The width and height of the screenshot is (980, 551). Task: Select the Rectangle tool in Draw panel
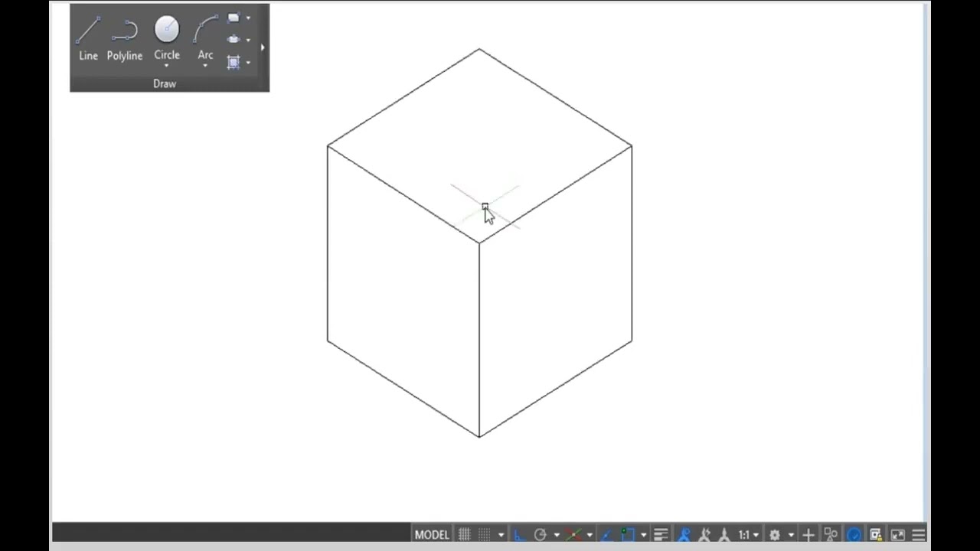(234, 18)
